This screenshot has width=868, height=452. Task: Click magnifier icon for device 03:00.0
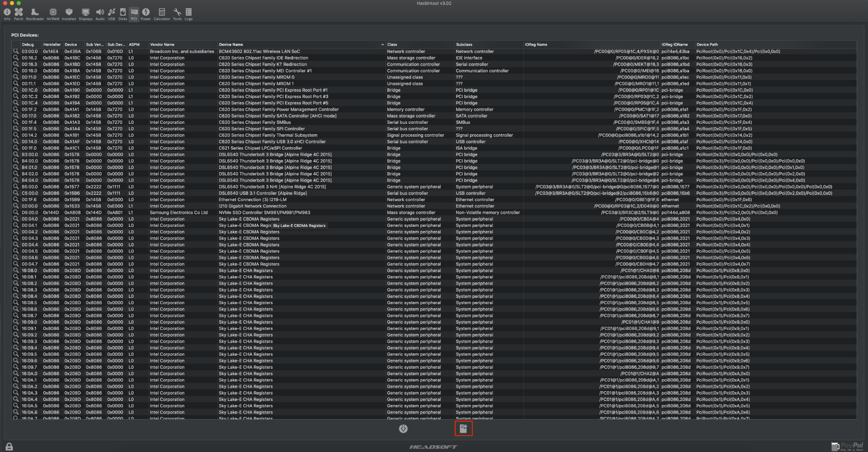pos(16,52)
